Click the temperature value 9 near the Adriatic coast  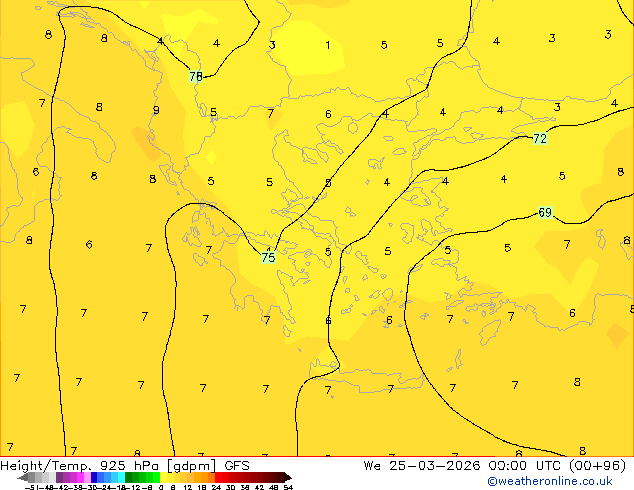tap(156, 110)
